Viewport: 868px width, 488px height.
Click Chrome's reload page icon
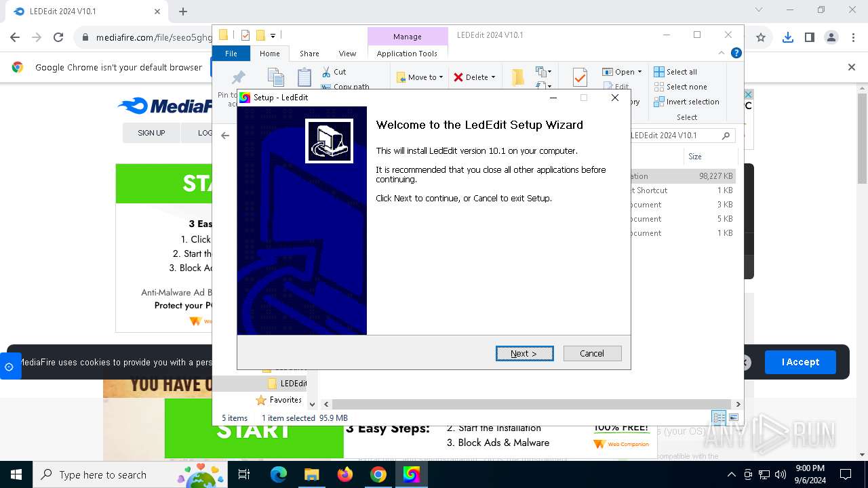pos(58,38)
